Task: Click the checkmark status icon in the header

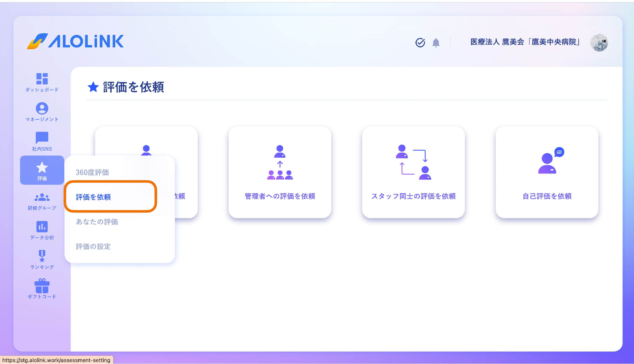Action: coord(420,43)
